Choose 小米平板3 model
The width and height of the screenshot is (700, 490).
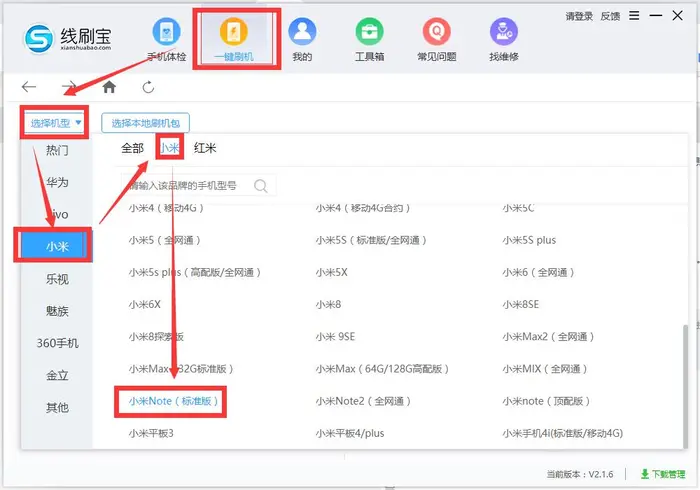click(151, 433)
